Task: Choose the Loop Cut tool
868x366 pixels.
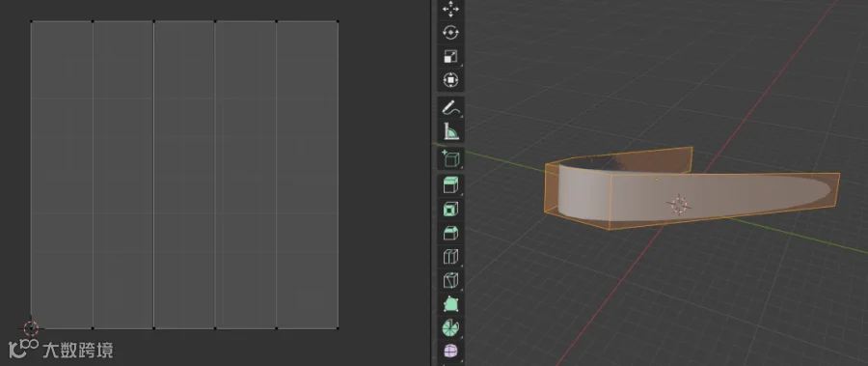Action: pos(450,257)
